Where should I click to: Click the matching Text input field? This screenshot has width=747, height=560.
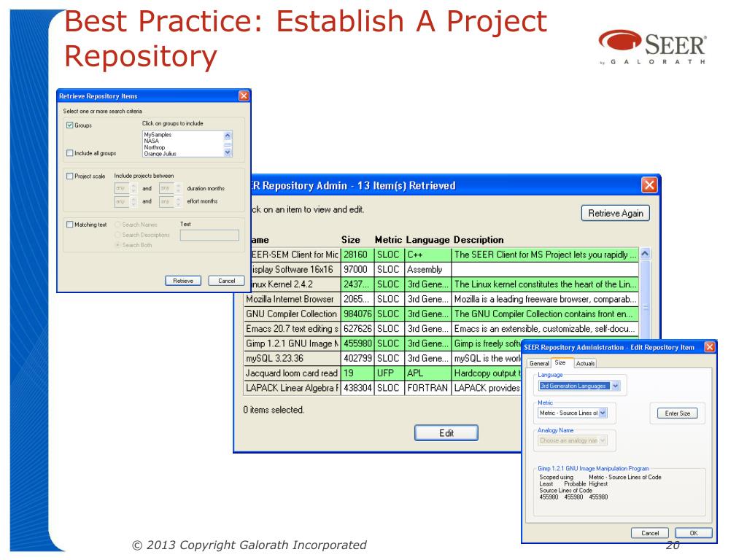coord(209,235)
